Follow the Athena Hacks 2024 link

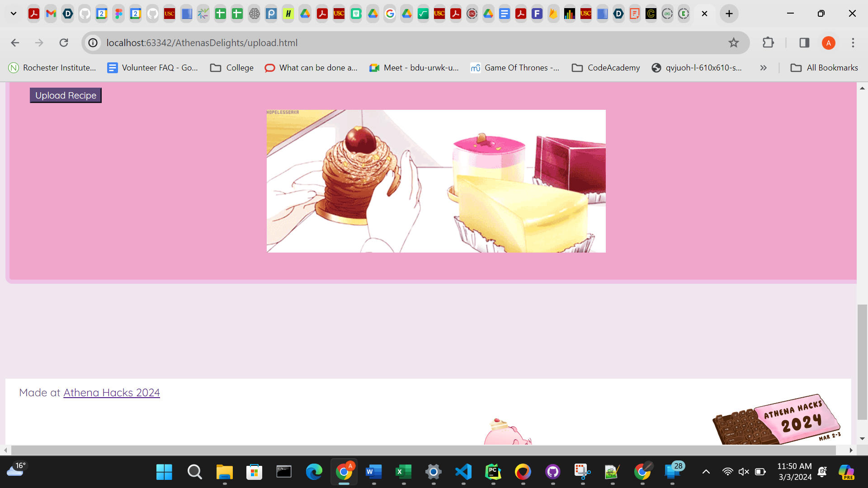[112, 393]
